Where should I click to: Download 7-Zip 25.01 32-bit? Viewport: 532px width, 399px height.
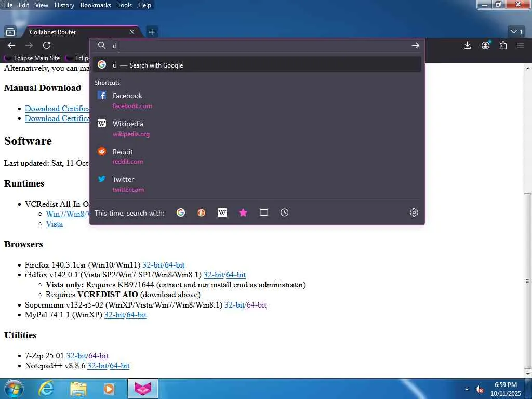(x=76, y=356)
